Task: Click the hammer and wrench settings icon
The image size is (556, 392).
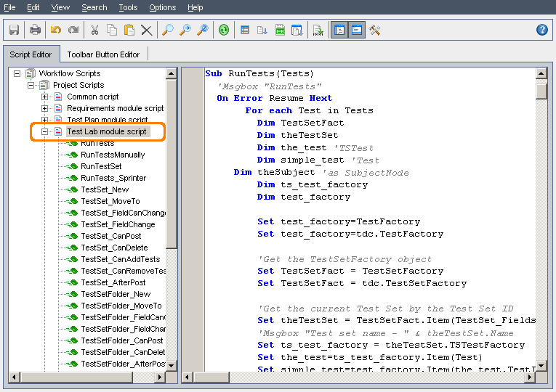Action: tap(375, 30)
